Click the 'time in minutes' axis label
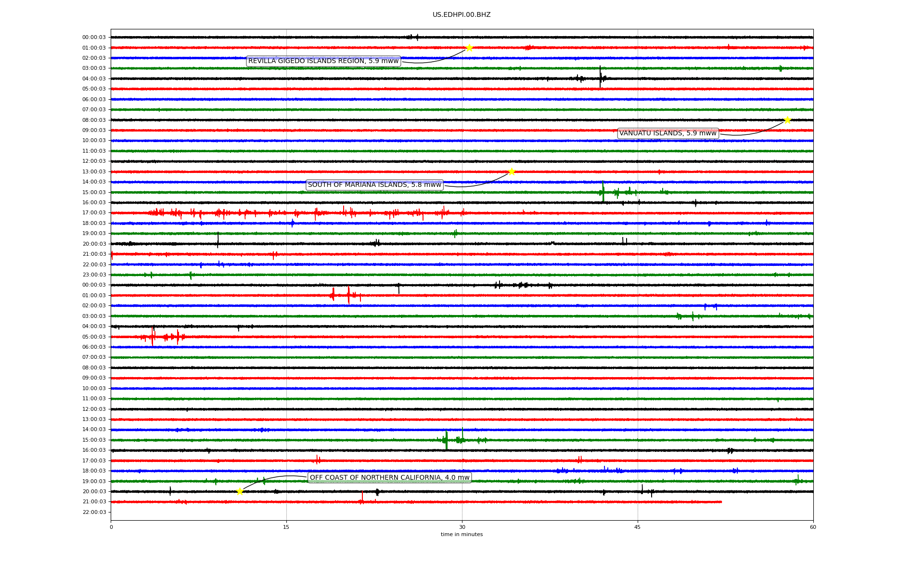Viewport: 924px width, 578px height. click(462, 535)
